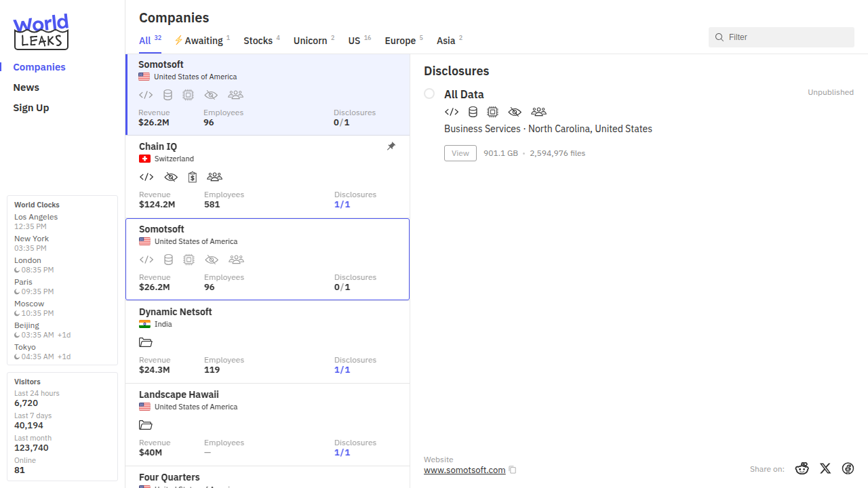The height and width of the screenshot is (488, 868).
Task: Click chip icon in outlined Somotsoft card
Action: [x=189, y=260]
